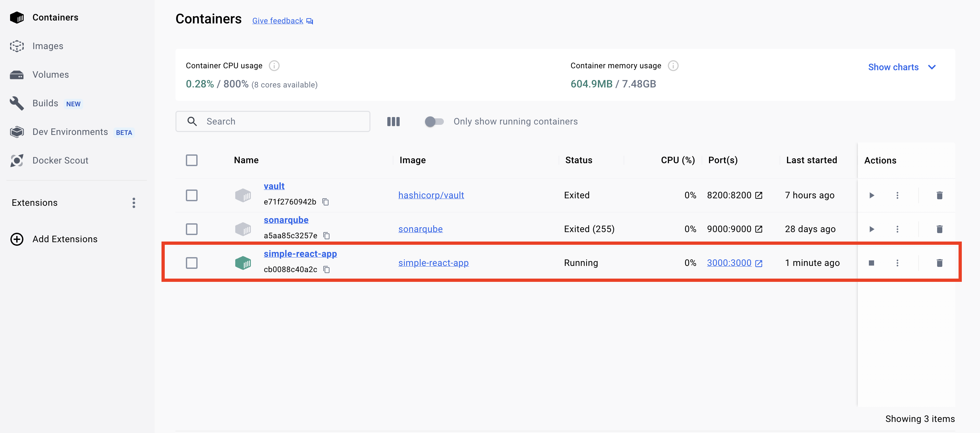Toggle Only show running containers switch
980x433 pixels.
[434, 121]
